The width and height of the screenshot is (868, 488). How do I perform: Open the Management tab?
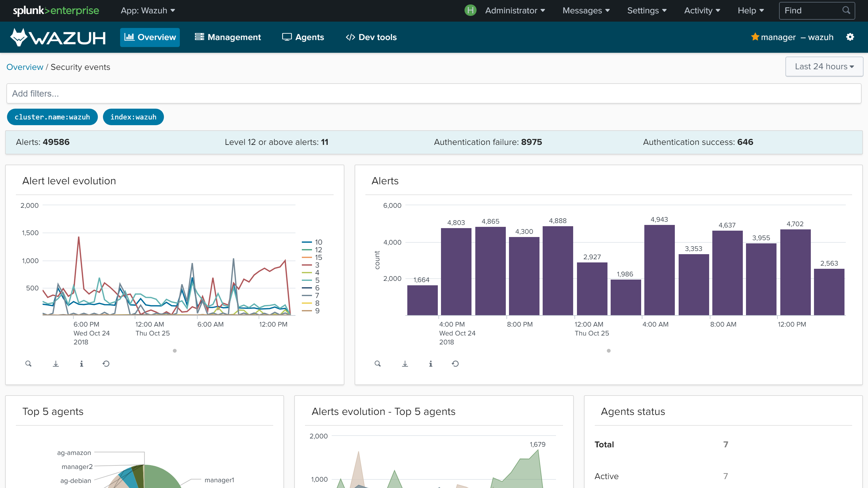pyautogui.click(x=228, y=37)
